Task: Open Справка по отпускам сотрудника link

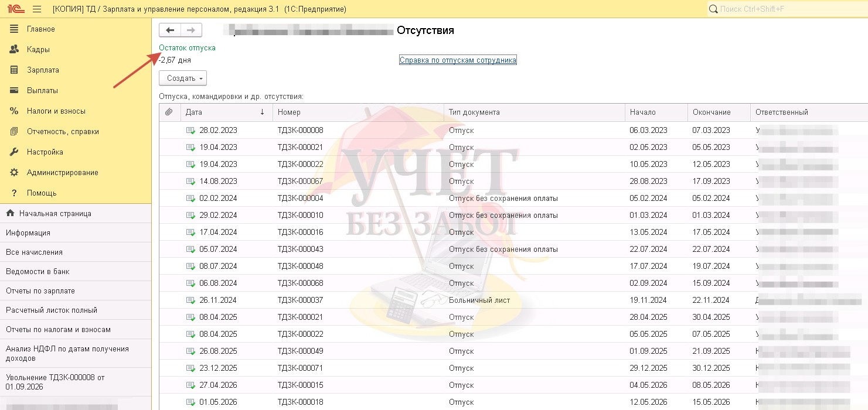Action: 458,60
